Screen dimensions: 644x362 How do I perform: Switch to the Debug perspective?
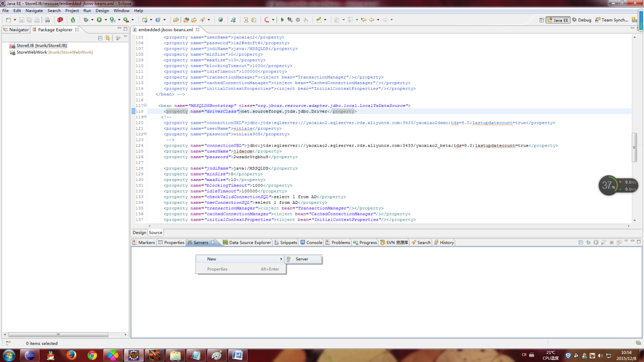582,20
